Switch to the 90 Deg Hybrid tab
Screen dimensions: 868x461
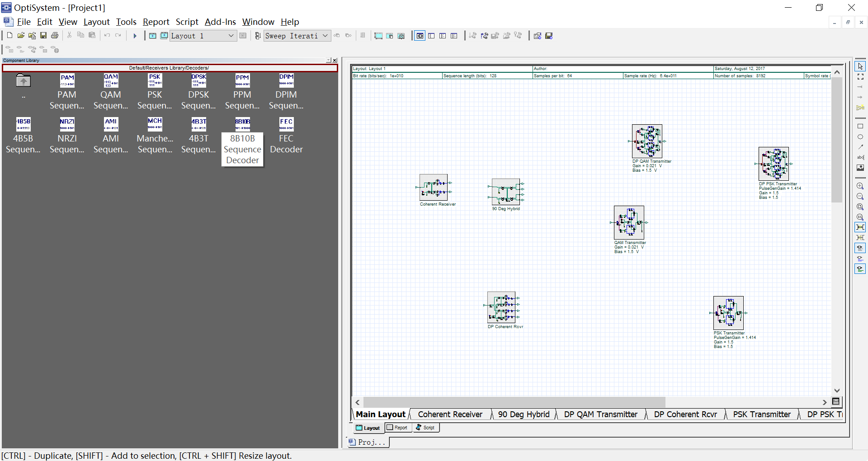tap(524, 414)
